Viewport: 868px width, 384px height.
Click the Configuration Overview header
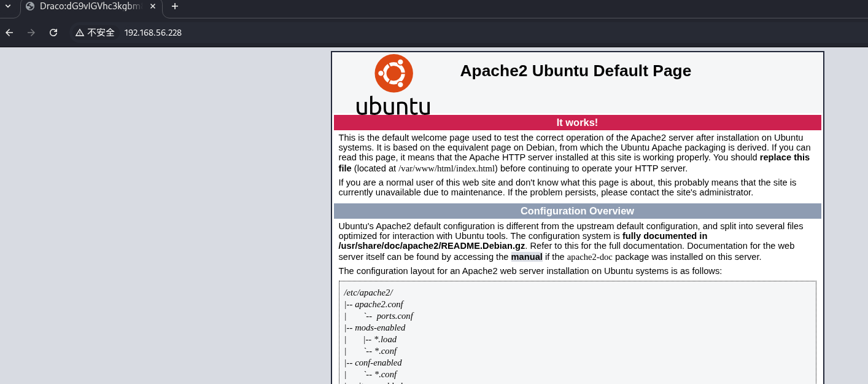coord(577,211)
